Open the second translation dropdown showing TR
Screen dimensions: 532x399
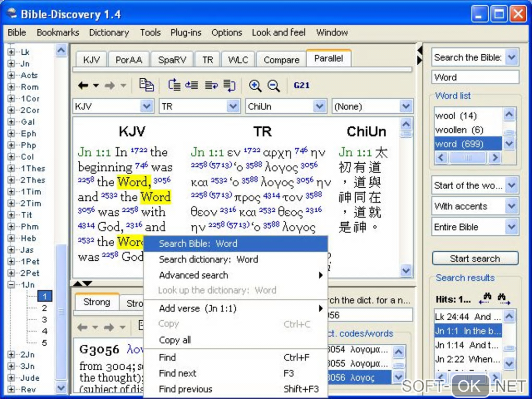(x=233, y=106)
